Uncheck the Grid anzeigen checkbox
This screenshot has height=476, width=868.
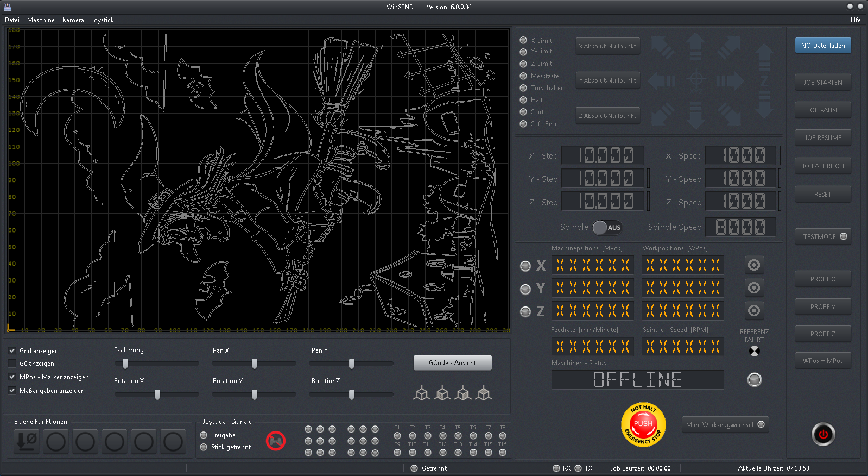12,350
